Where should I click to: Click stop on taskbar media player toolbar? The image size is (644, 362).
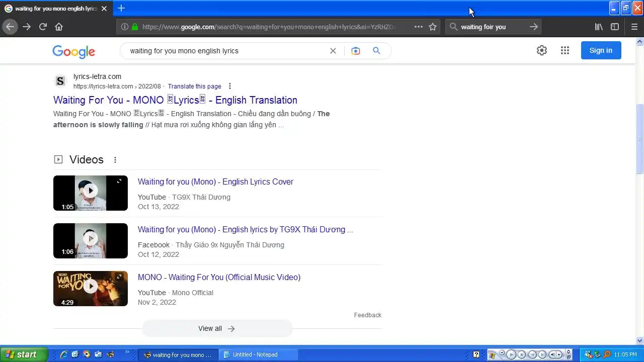(522, 354)
